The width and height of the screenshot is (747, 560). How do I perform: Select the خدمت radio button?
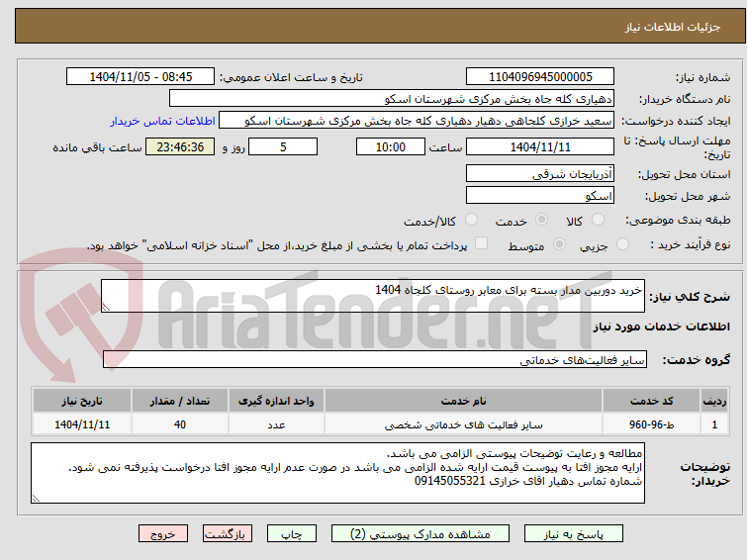coord(541,220)
